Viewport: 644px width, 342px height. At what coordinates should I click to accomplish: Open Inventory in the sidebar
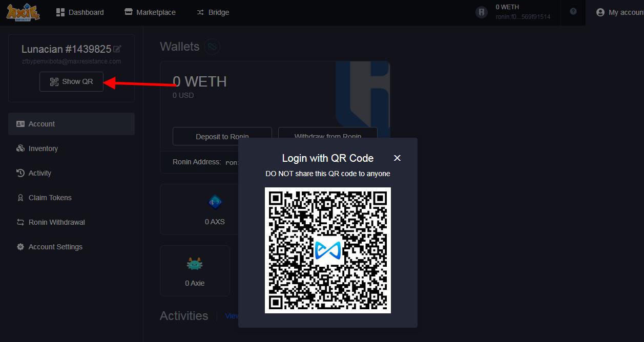71,148
